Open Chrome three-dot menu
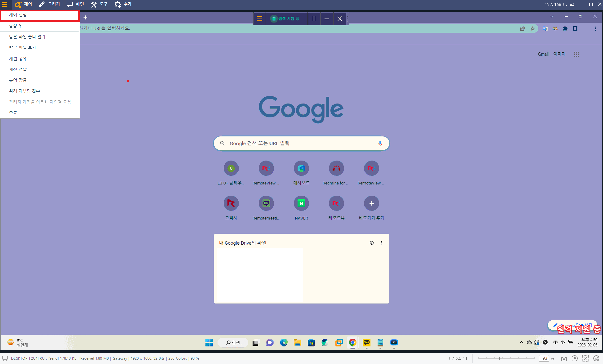603x364 pixels. (595, 29)
